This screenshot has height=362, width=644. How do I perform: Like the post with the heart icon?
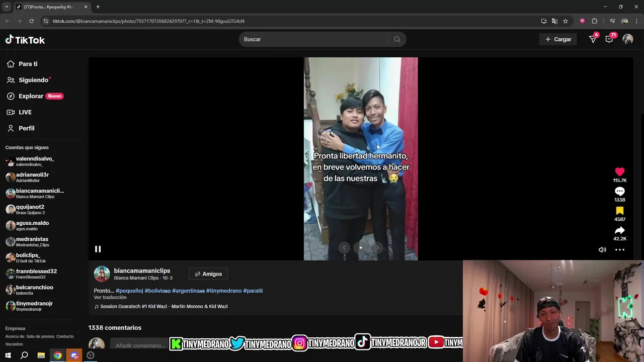tap(619, 172)
